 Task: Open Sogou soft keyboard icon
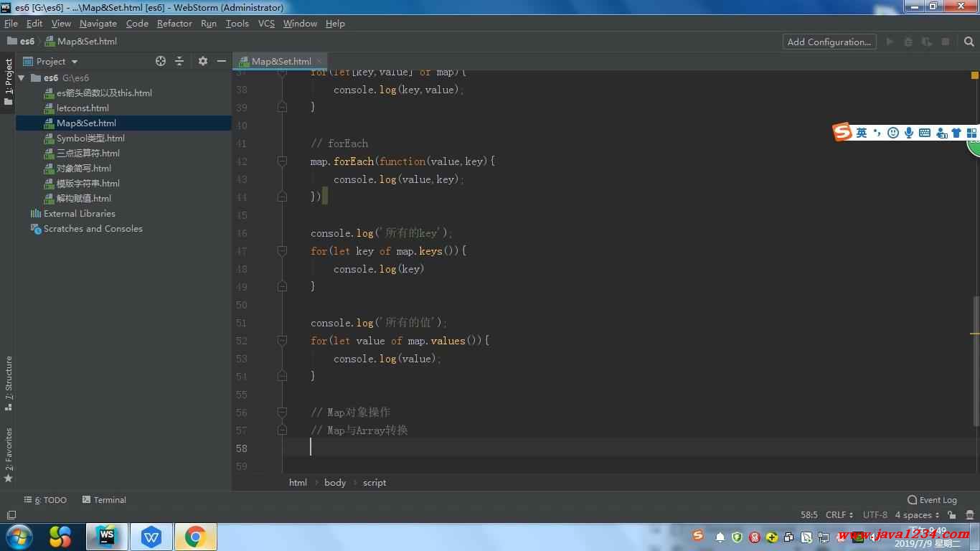tap(925, 133)
